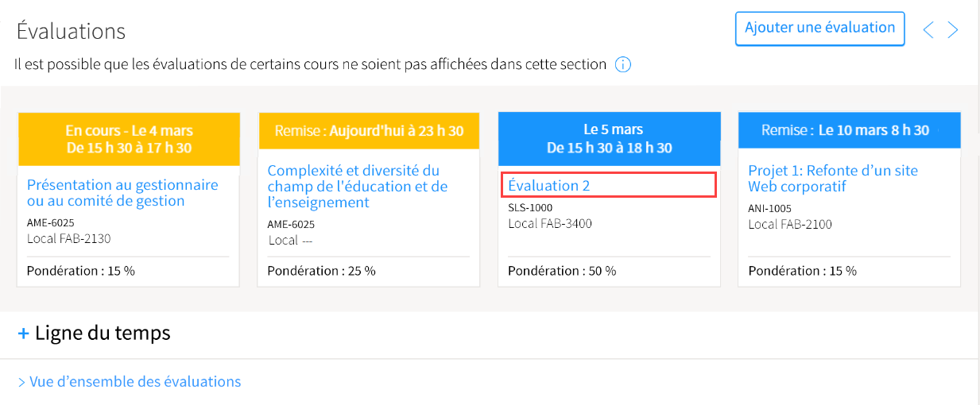Go to previous evaluations with left arrow
980x405 pixels.
928,30
